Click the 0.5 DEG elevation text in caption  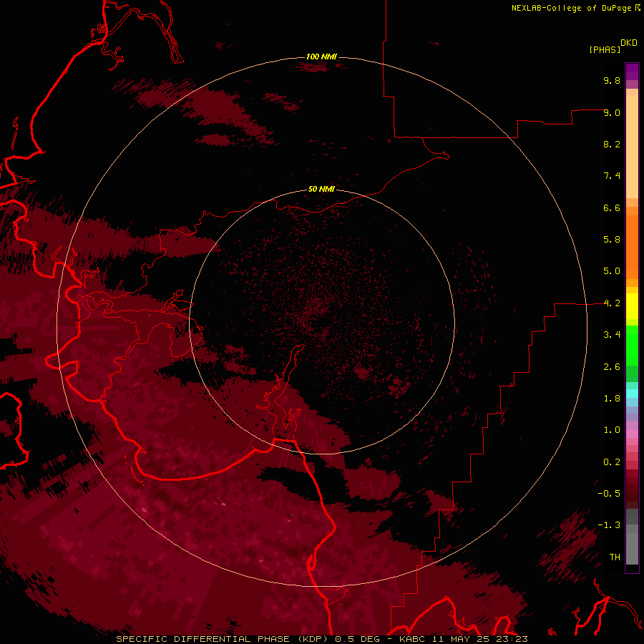pos(358,639)
